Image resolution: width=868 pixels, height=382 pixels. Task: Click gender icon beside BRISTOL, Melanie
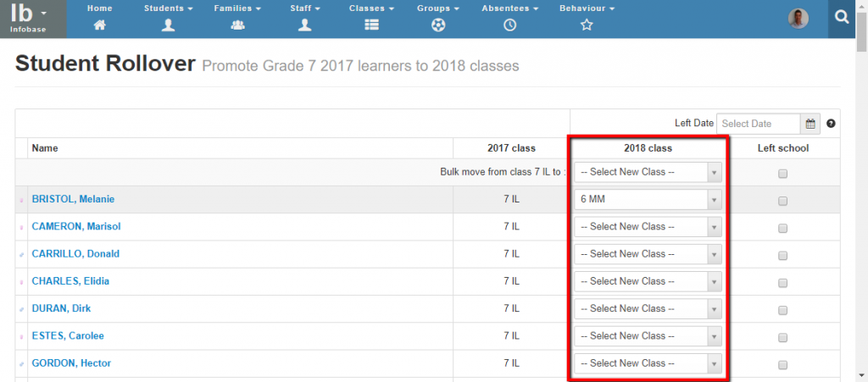(21, 200)
